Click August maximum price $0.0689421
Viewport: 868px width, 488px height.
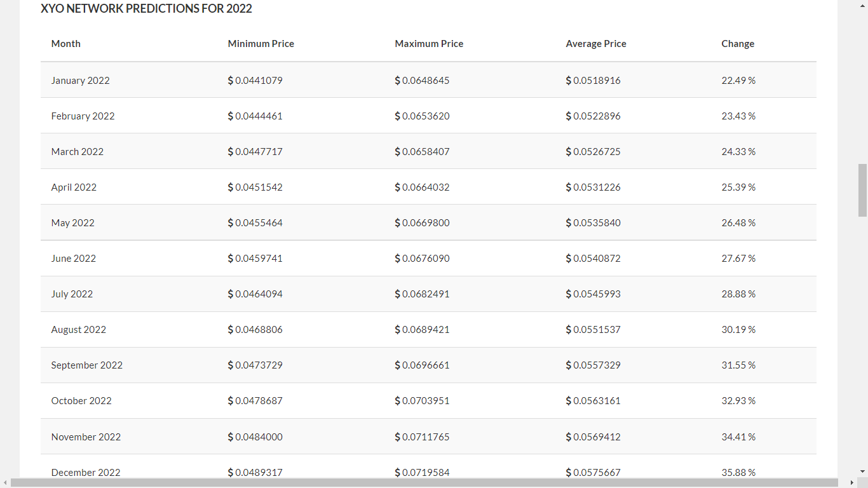(423, 330)
